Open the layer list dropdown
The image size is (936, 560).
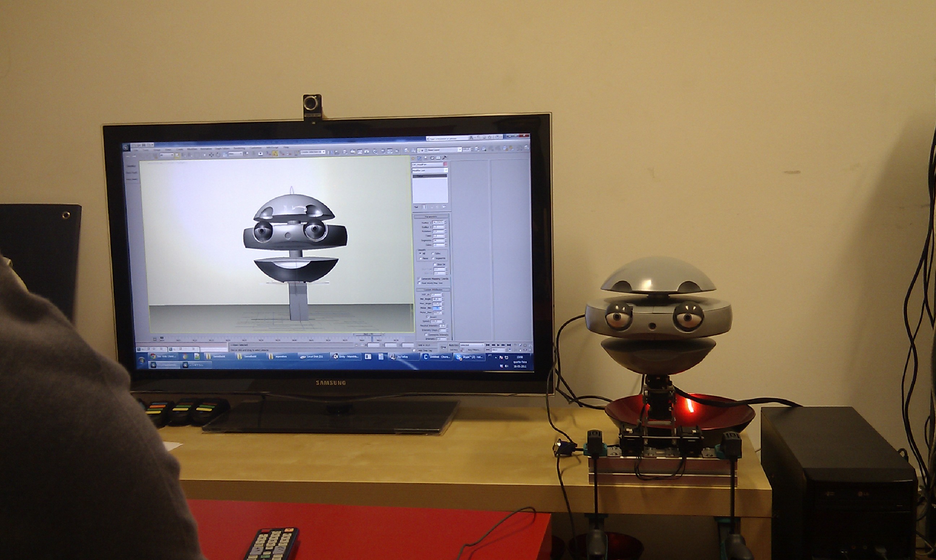coord(439,150)
